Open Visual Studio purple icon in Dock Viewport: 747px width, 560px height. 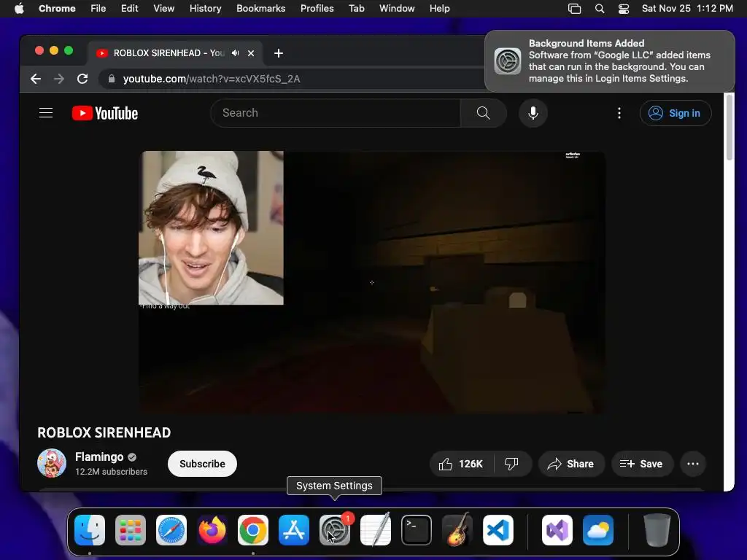click(x=557, y=530)
